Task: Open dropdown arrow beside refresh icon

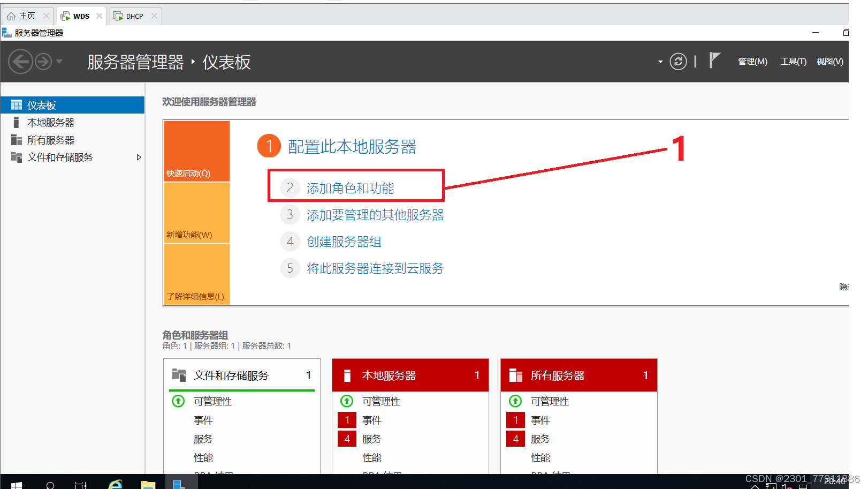Action: (660, 62)
